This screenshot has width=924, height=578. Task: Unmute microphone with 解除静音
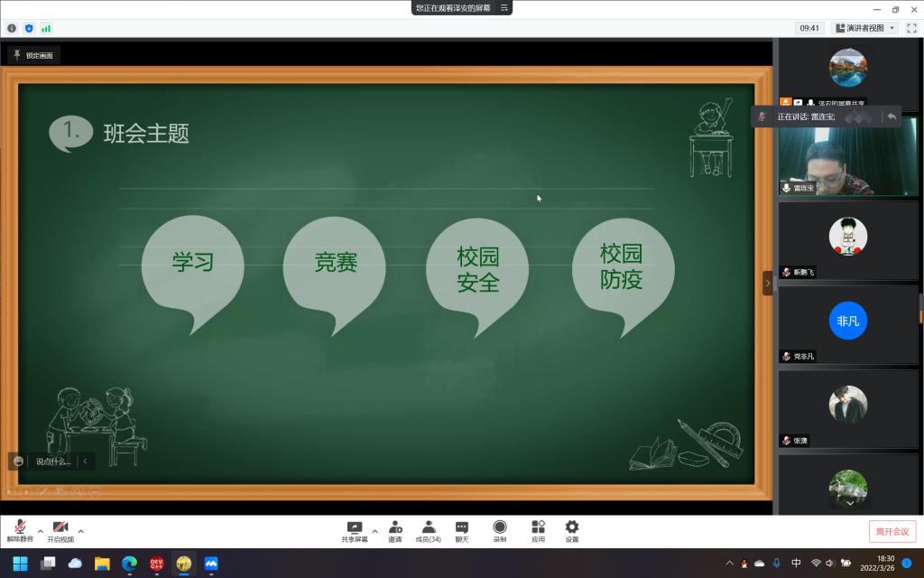19,528
